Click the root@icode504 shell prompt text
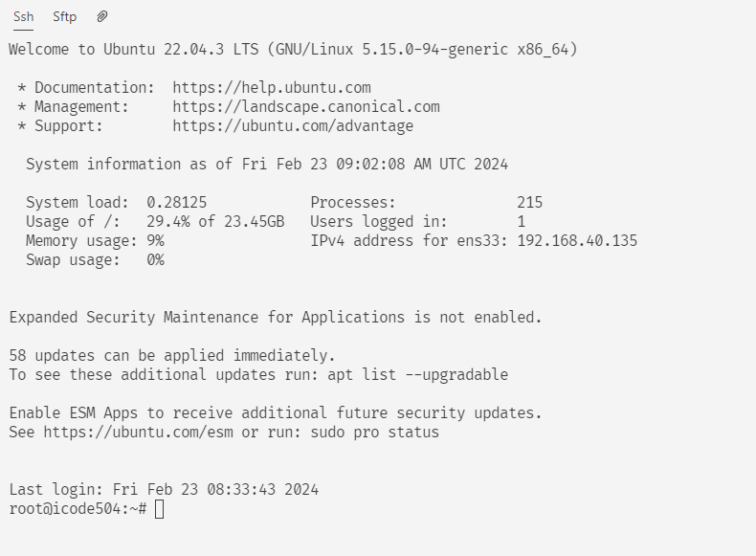The image size is (756, 556). (78, 509)
